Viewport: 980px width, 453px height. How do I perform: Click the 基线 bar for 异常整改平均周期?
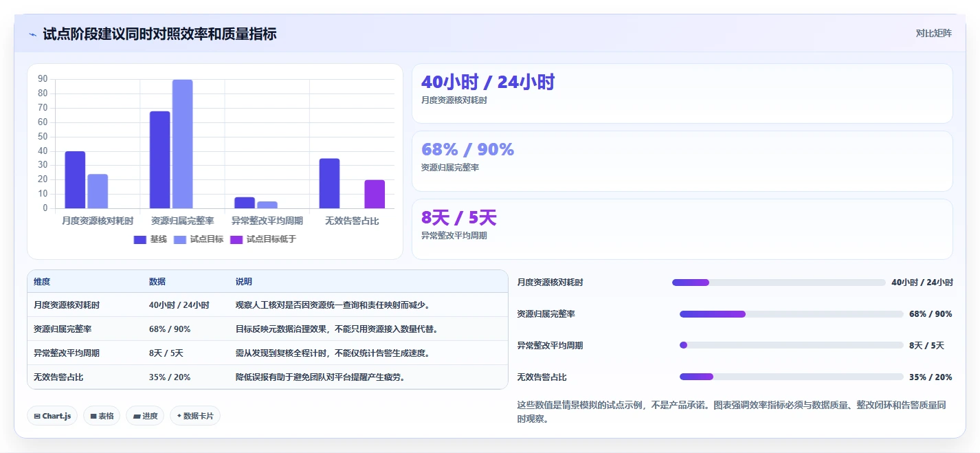(245, 203)
